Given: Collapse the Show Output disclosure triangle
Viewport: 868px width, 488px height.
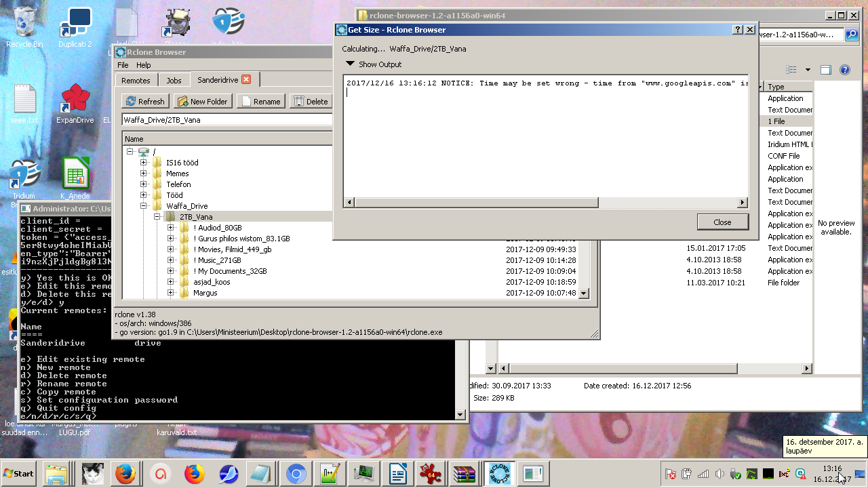Looking at the screenshot, I should pyautogui.click(x=350, y=64).
